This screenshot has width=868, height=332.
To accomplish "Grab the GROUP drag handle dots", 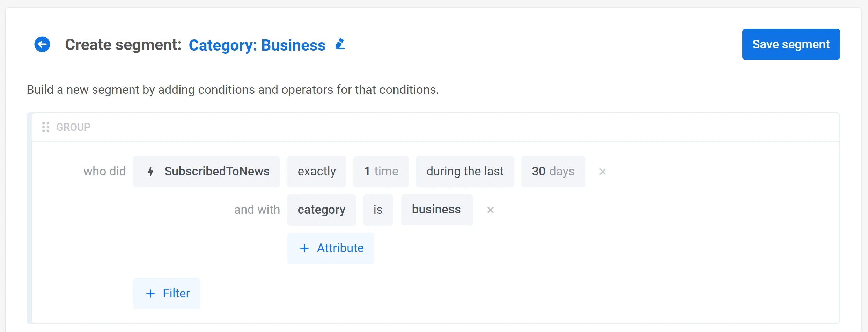I will coord(46,127).
